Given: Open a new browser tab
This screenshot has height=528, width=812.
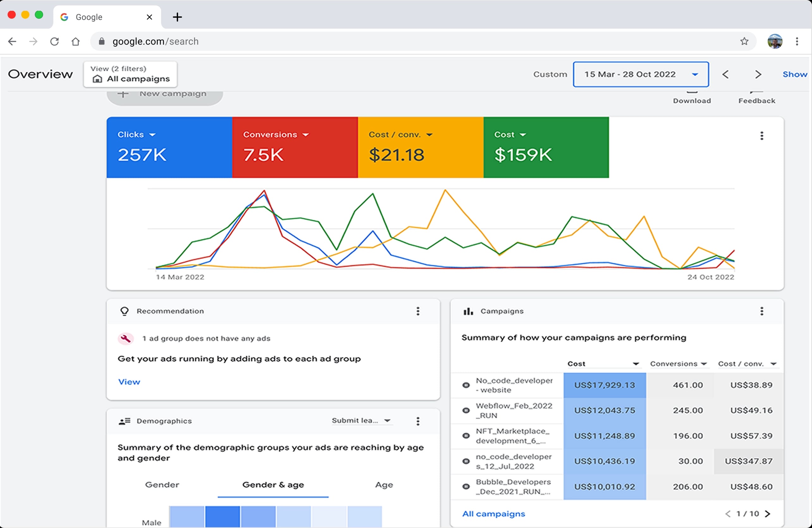Looking at the screenshot, I should 177,17.
